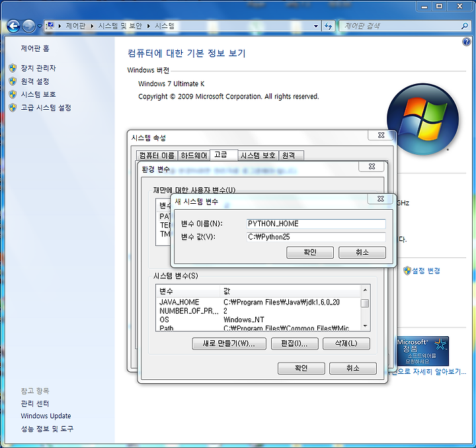Click 확인 in 환경 변수 dialog
The image size is (476, 448).
tap(301, 369)
